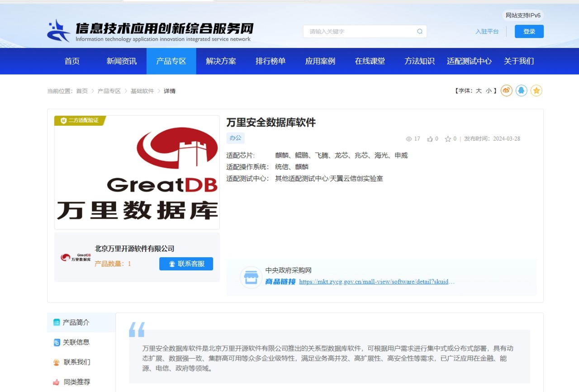
Task: Set font size to 小
Action: coord(489,91)
